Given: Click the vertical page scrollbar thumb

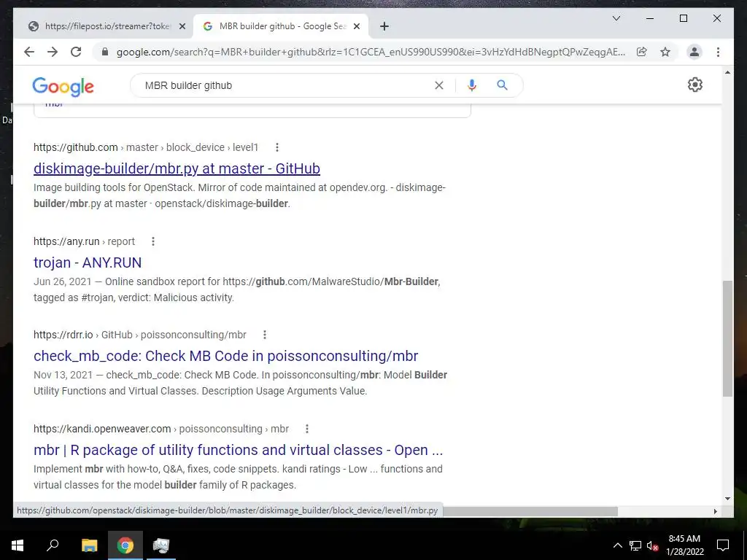Looking at the screenshot, I should [x=727, y=338].
